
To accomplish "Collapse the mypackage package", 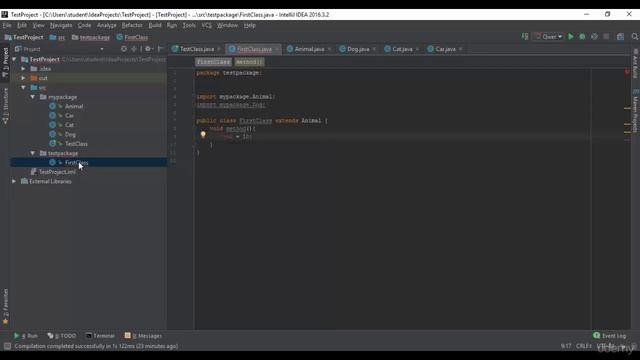I will (x=33, y=97).
